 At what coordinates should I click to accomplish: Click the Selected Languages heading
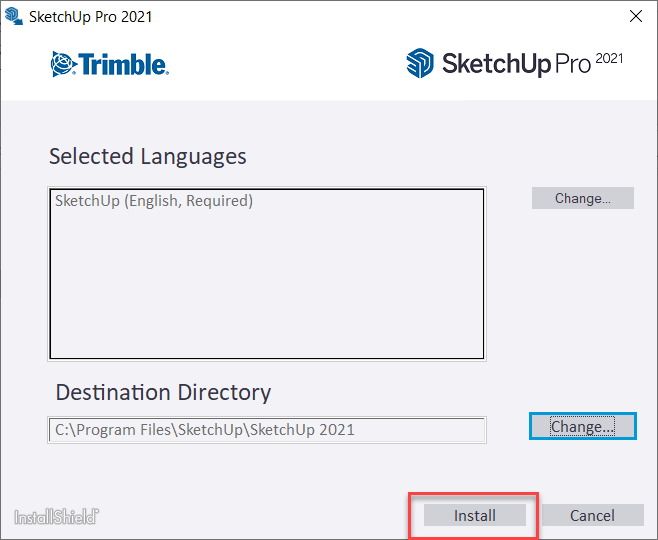147,156
